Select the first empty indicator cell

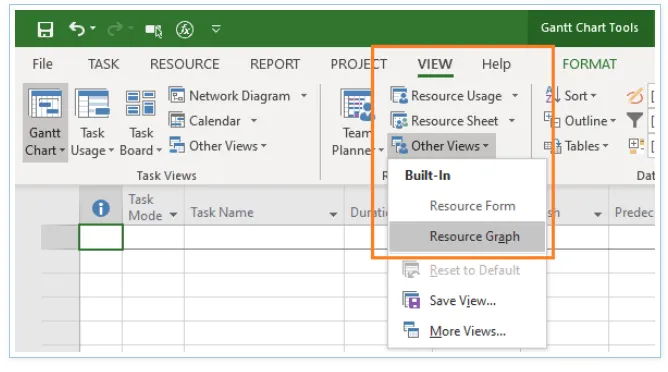tap(101, 237)
